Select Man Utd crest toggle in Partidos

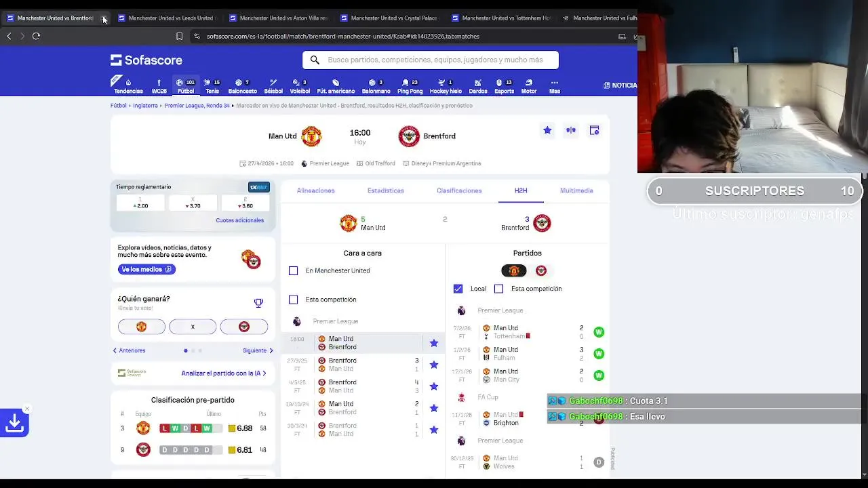point(513,270)
